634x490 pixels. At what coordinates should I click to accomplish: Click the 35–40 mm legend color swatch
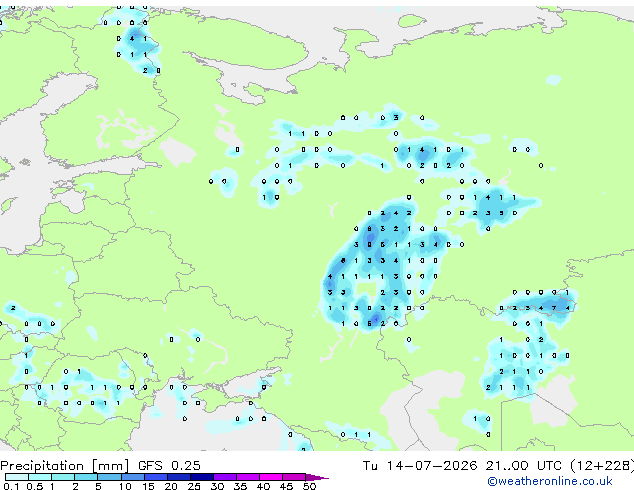coord(247,477)
